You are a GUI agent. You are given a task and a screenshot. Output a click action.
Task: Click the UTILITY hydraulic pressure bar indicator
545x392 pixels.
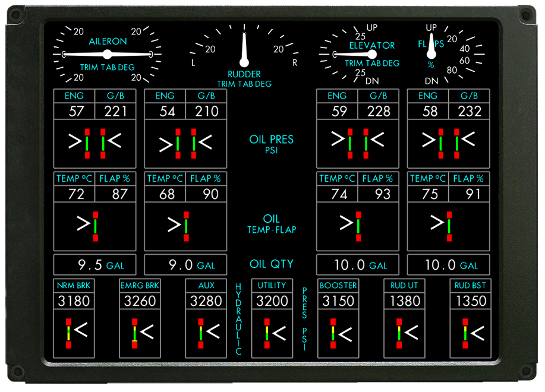267,333
